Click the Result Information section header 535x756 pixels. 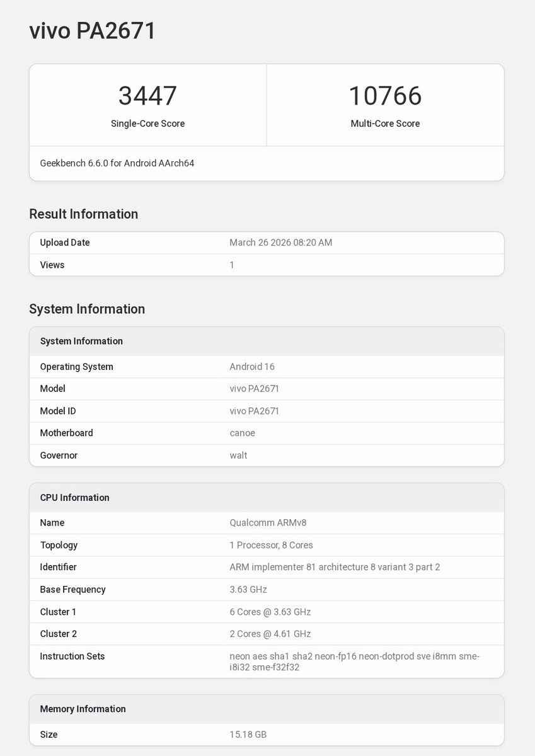83,214
